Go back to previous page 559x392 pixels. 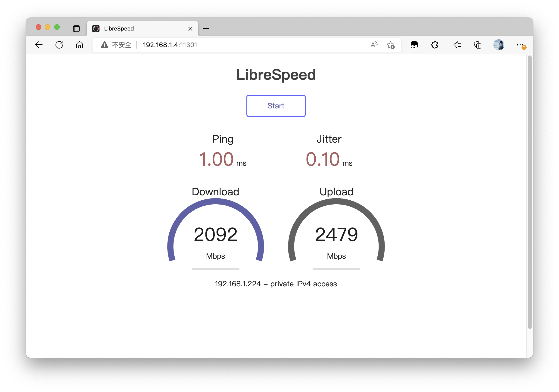(x=39, y=45)
